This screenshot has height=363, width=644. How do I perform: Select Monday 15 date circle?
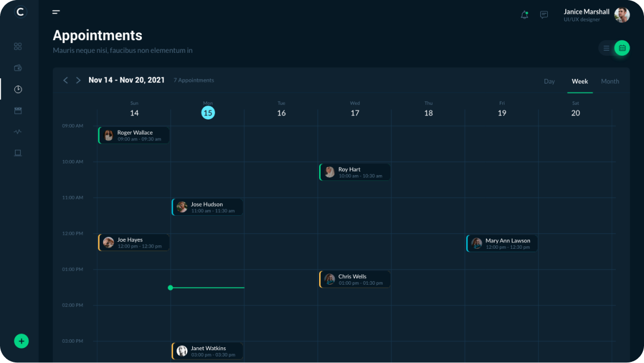pos(208,112)
